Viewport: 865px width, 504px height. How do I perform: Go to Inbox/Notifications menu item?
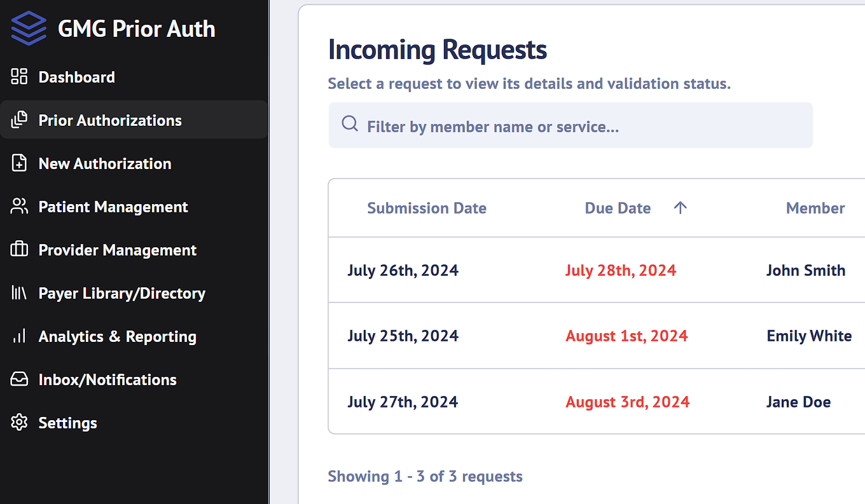click(107, 379)
